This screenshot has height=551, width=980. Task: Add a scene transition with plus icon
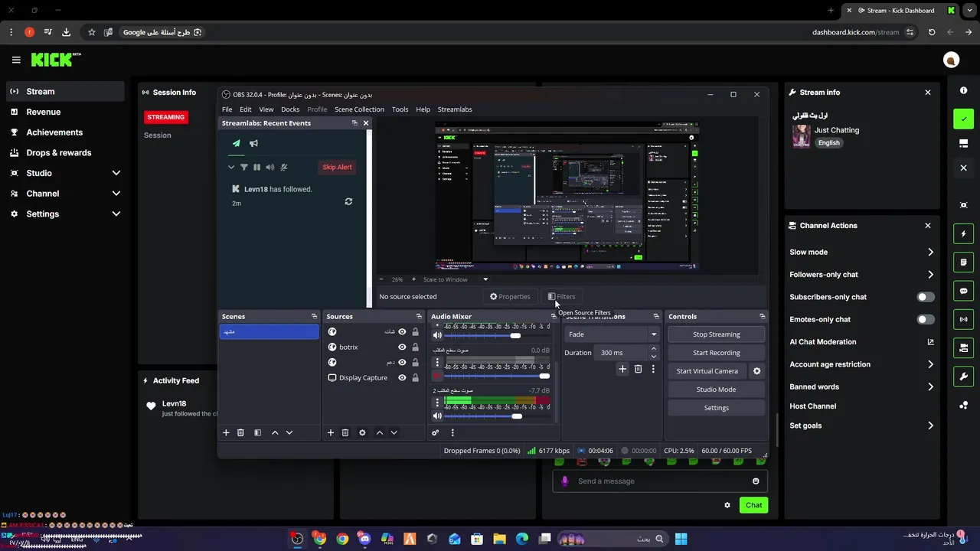[622, 369]
